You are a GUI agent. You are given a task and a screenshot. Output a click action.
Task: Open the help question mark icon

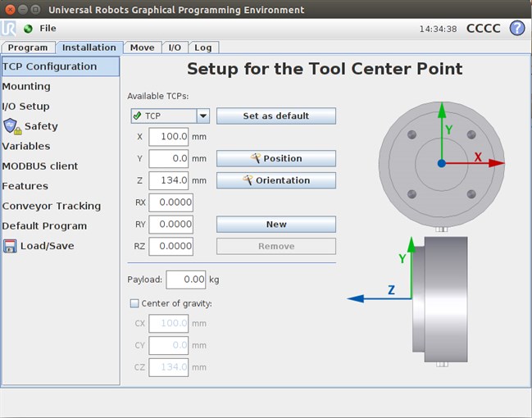point(516,28)
